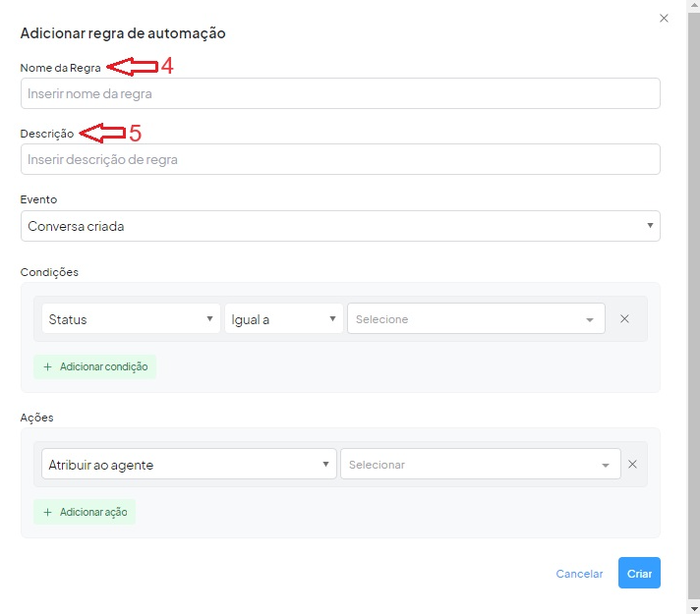
Task: Focus the Descrição input field
Action: tap(339, 159)
